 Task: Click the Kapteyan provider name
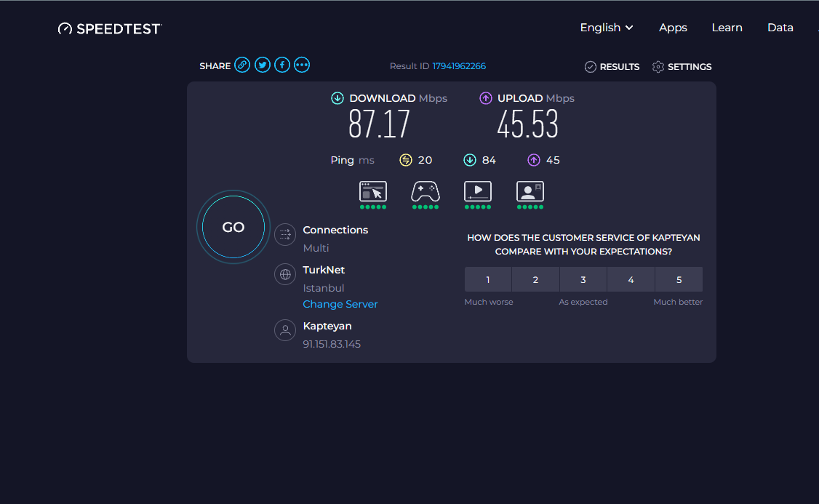(327, 326)
